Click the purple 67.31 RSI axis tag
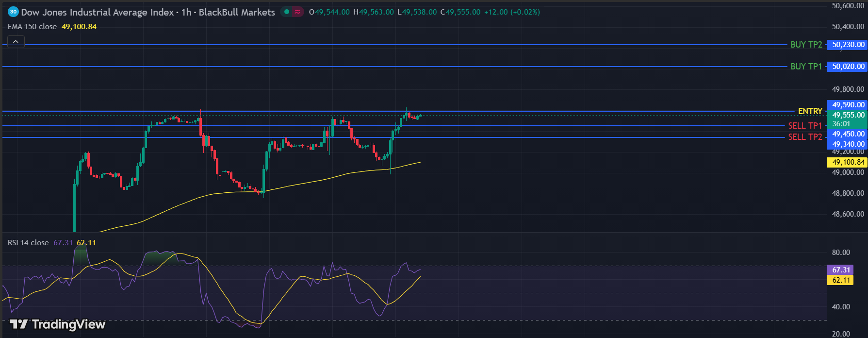The width and height of the screenshot is (868, 338). pos(840,270)
